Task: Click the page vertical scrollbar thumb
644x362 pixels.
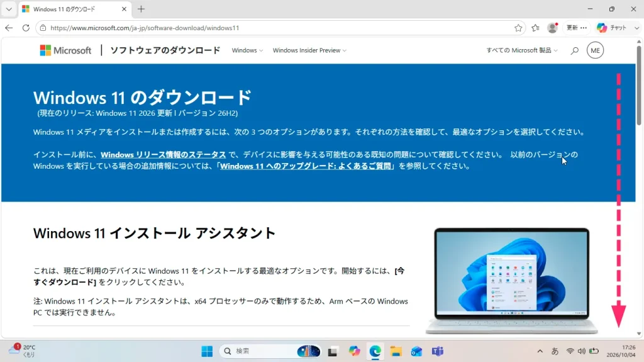Action: 639,84
